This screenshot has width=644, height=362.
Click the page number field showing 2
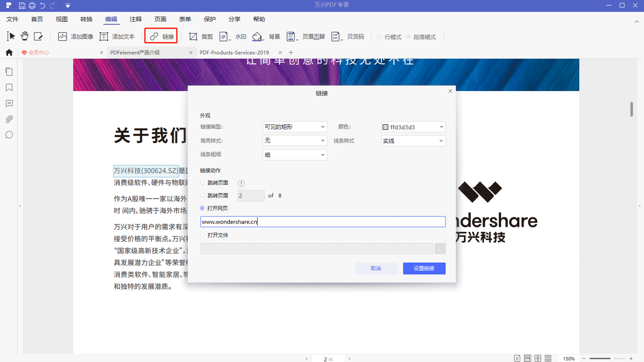tap(251, 196)
